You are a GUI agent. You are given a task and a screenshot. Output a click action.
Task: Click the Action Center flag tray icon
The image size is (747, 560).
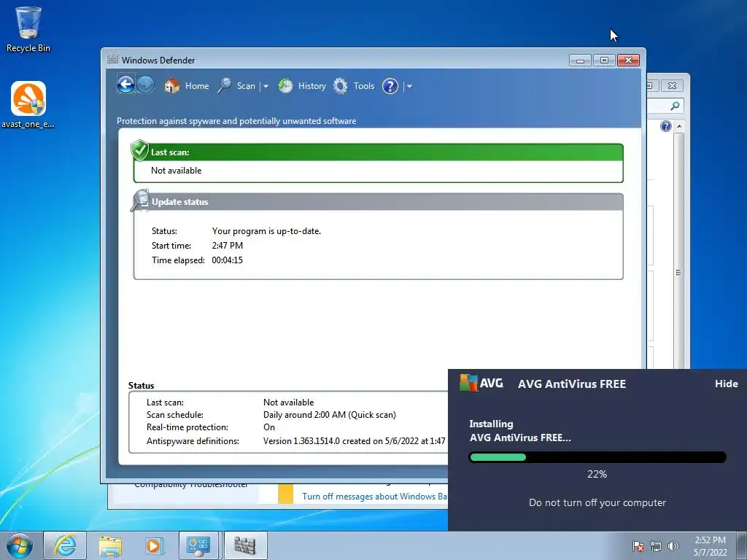638,546
